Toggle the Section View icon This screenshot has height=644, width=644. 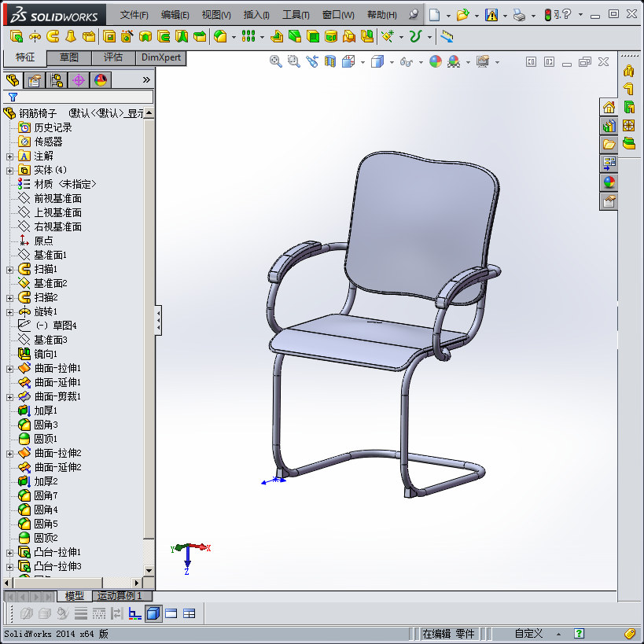(330, 62)
